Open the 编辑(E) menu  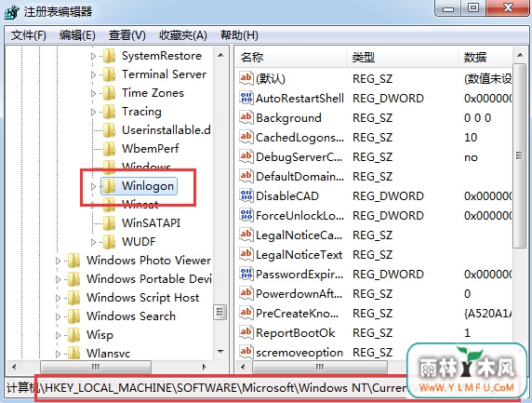point(77,35)
